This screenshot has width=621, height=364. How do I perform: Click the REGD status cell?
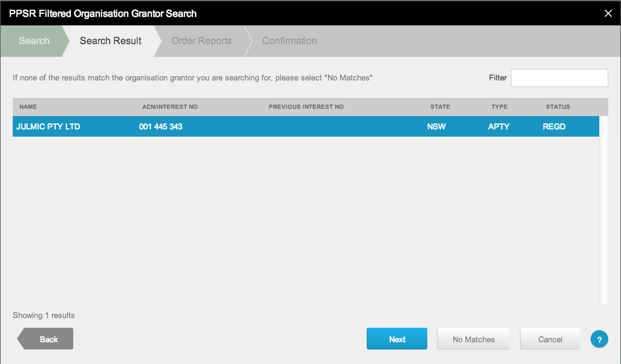pyautogui.click(x=554, y=126)
